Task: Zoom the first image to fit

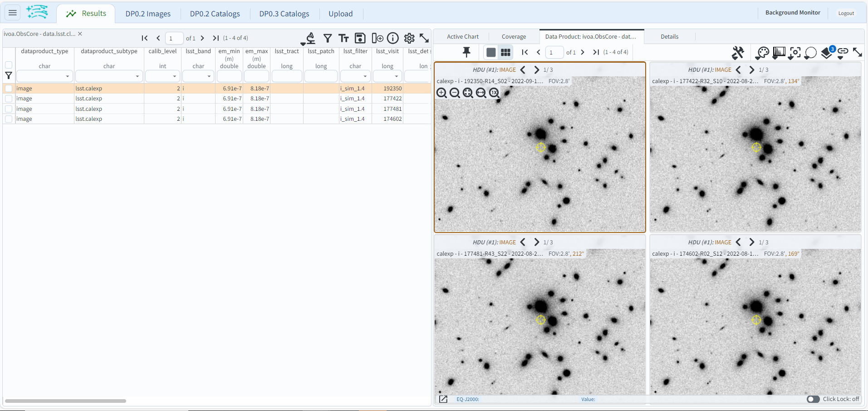Action: [x=468, y=93]
